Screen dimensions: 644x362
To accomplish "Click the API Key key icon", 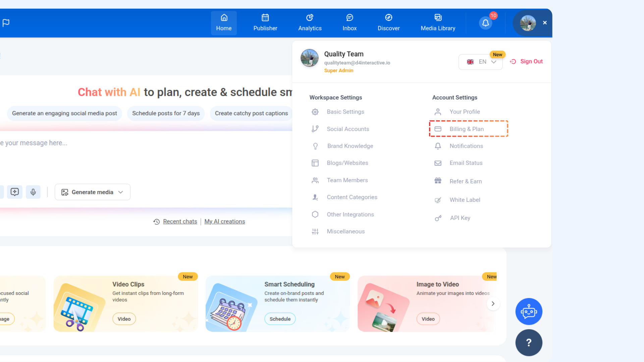I will point(438,218).
